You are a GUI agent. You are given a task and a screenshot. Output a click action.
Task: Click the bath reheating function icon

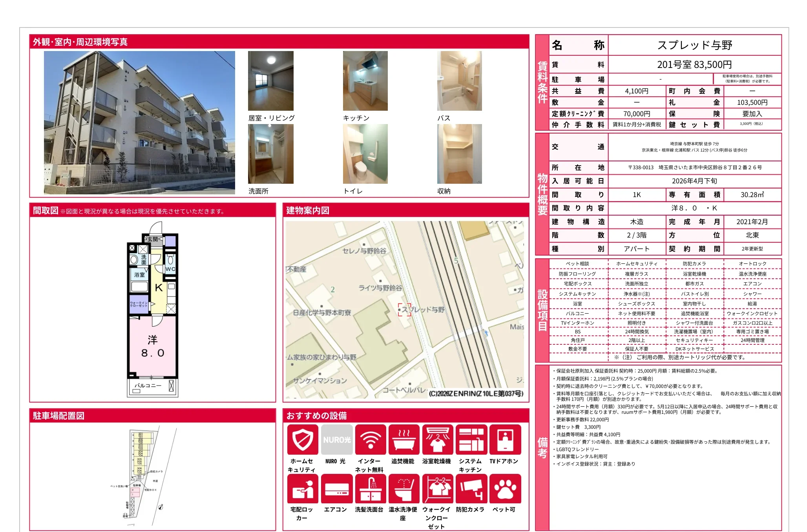tap(404, 439)
